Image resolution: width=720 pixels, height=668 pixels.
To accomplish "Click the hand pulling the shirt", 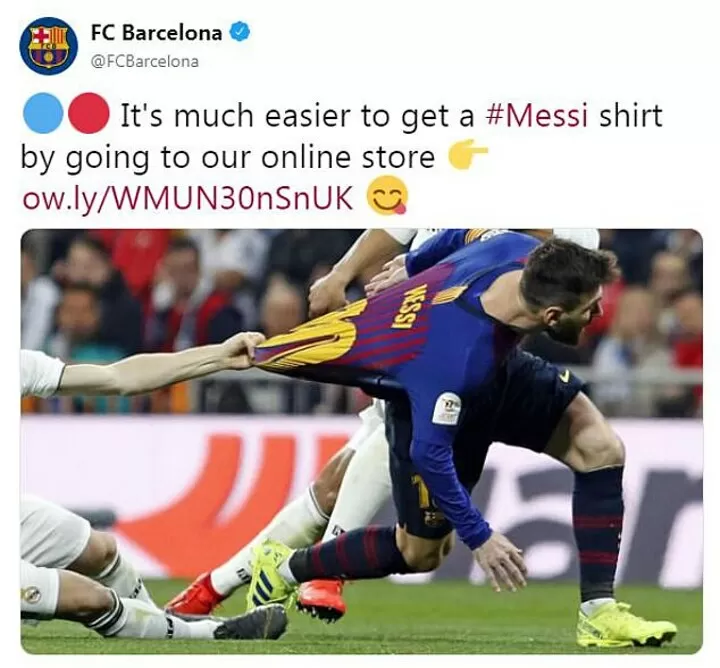I will tap(242, 350).
